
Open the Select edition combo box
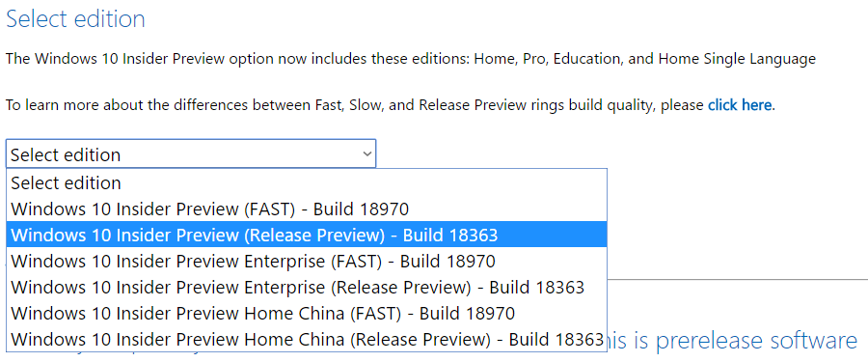pyautogui.click(x=190, y=153)
